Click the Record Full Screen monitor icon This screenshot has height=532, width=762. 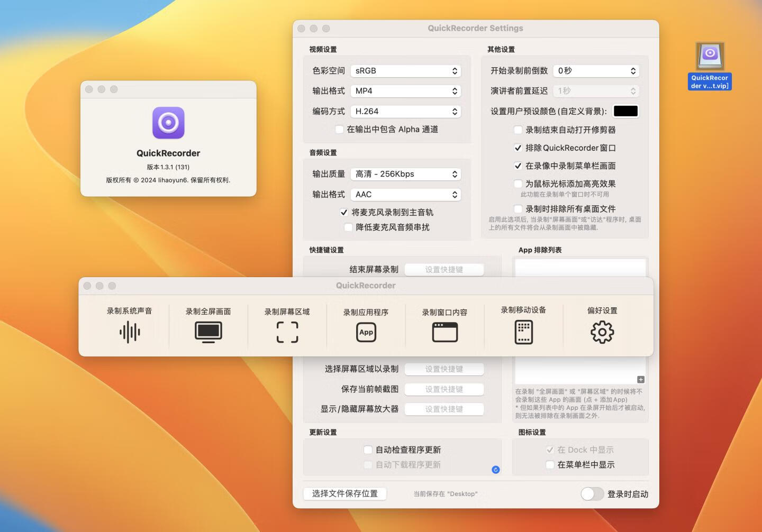(208, 332)
